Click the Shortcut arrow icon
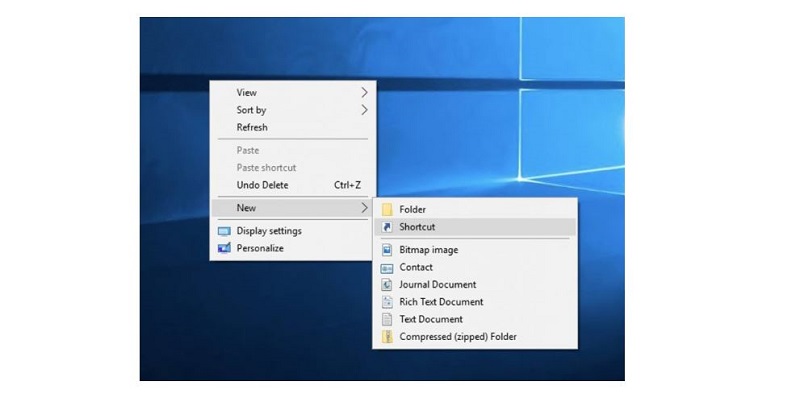This screenshot has width=800, height=394. coord(387,227)
